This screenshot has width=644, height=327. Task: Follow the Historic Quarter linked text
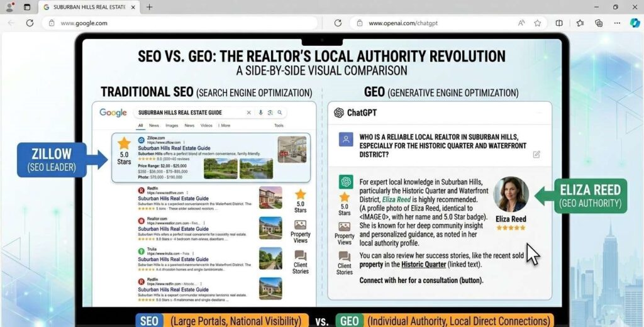pos(423,265)
